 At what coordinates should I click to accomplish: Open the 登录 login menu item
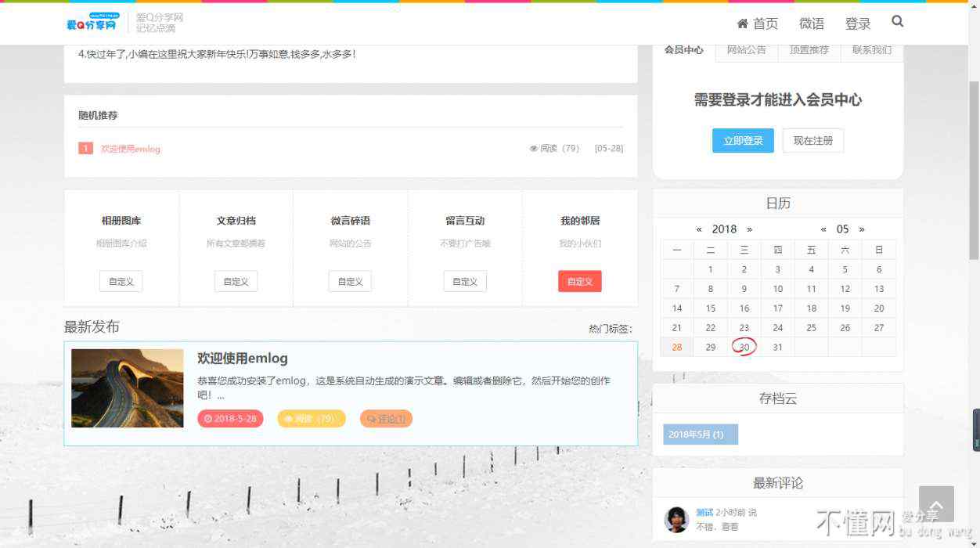858,23
